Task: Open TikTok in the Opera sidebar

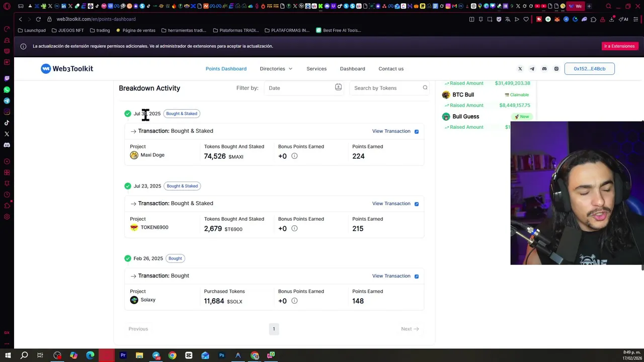Action: (x=7, y=123)
